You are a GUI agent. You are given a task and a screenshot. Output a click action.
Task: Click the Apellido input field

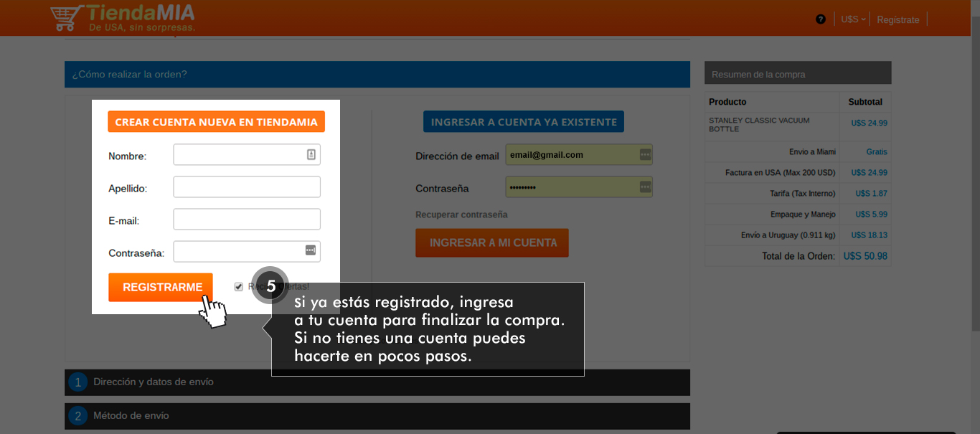(247, 187)
